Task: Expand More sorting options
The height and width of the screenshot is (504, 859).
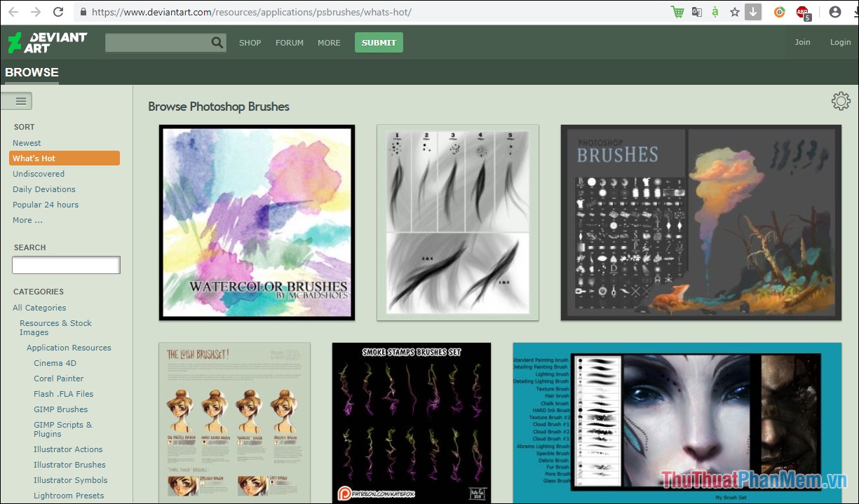Action: pos(27,219)
